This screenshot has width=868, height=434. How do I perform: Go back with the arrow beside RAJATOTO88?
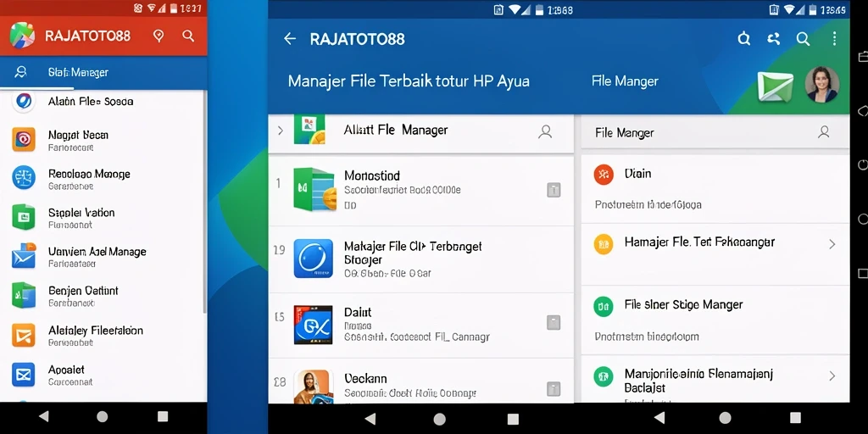(x=290, y=39)
